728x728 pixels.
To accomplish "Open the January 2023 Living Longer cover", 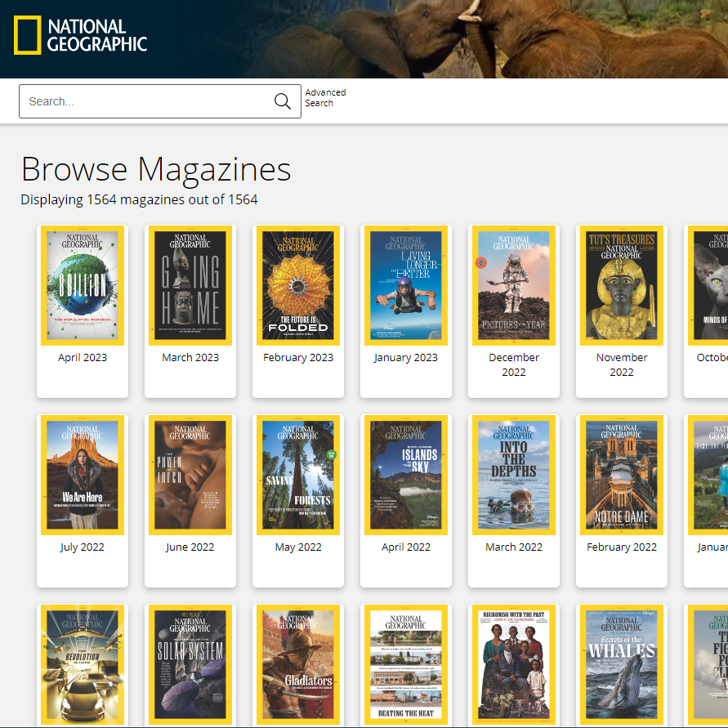I will [406, 285].
